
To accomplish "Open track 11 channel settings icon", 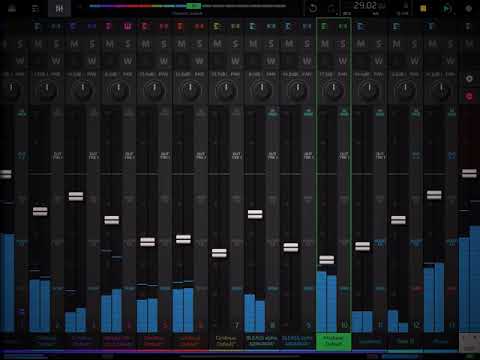I will pos(360,26).
